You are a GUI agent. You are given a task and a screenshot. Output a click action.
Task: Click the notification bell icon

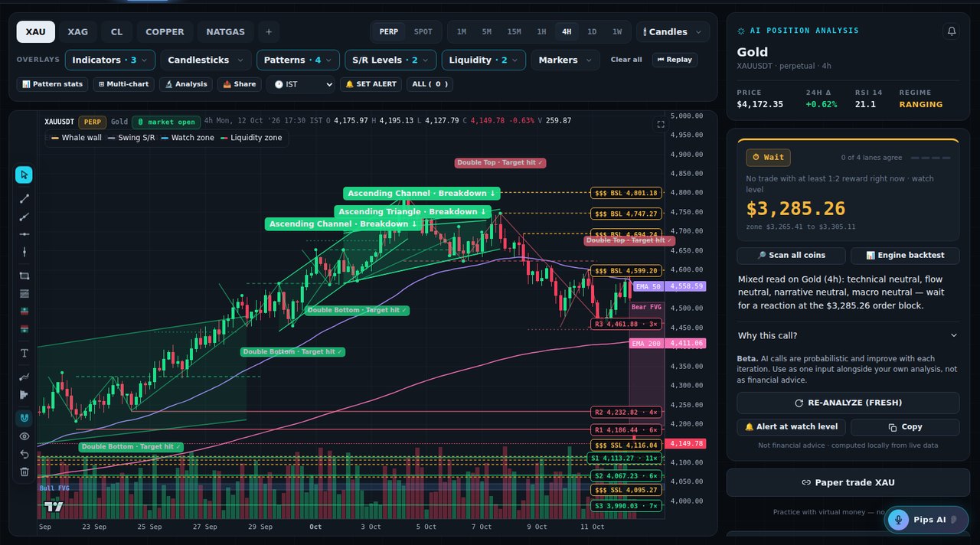click(x=952, y=31)
